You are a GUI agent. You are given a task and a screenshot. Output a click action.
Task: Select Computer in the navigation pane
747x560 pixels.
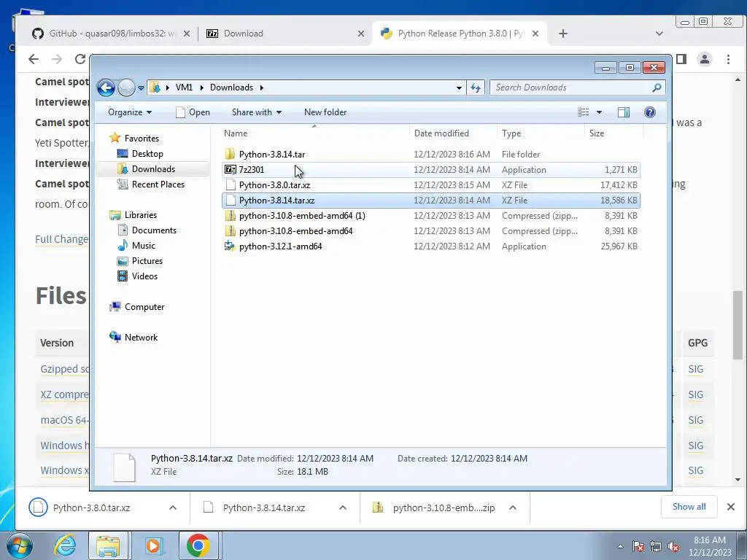[x=144, y=307]
